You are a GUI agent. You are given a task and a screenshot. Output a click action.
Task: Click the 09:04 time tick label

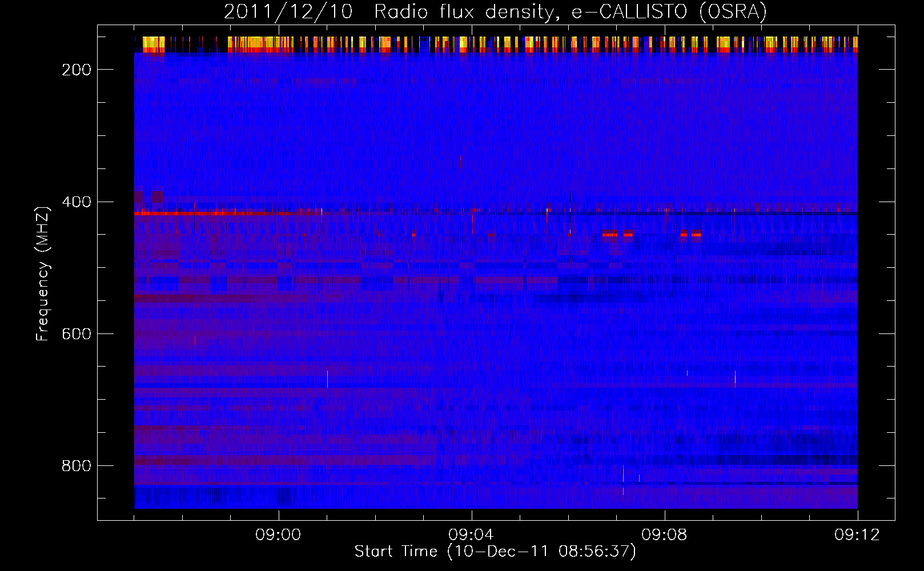[x=471, y=535]
